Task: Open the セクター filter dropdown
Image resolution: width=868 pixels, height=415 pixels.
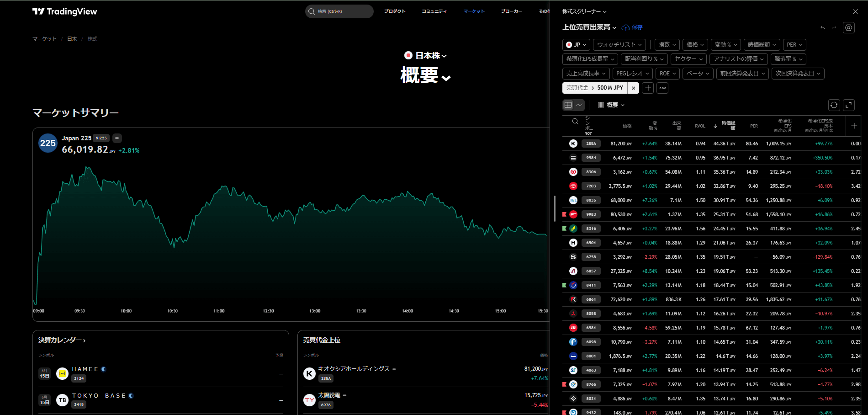Action: [x=688, y=59]
